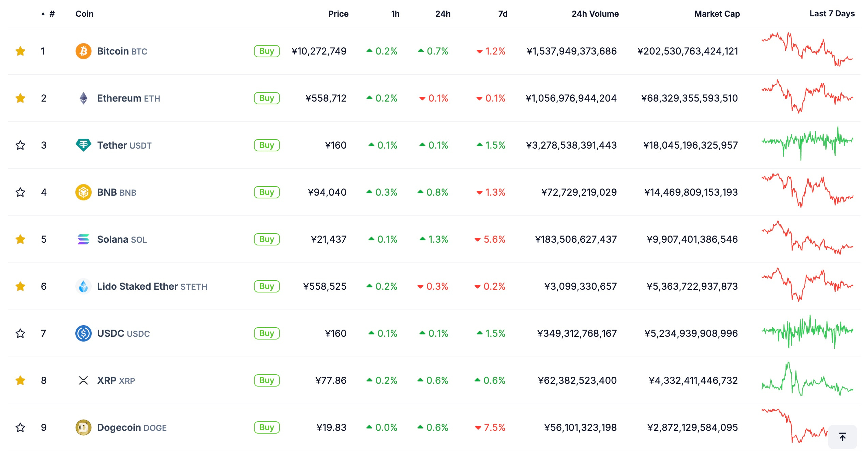The height and width of the screenshot is (452, 868).
Task: Click the Ethereum diamond logo icon
Action: pyautogui.click(x=83, y=98)
